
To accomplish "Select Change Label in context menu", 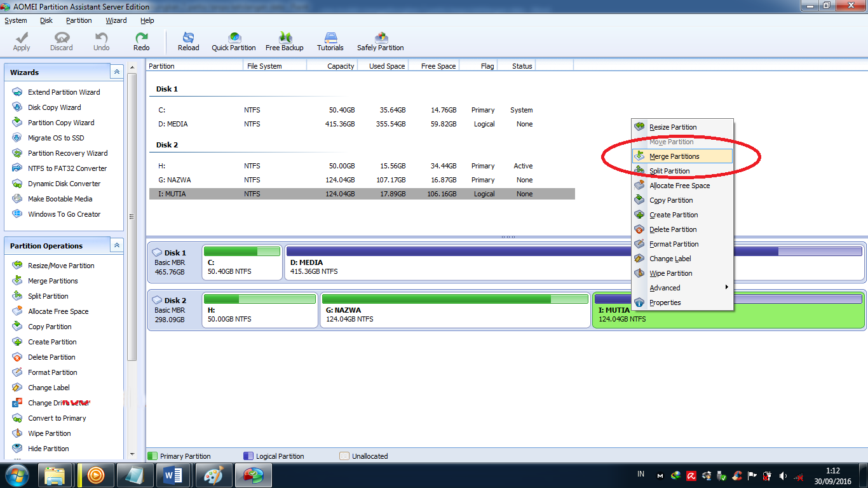I will (x=683, y=259).
